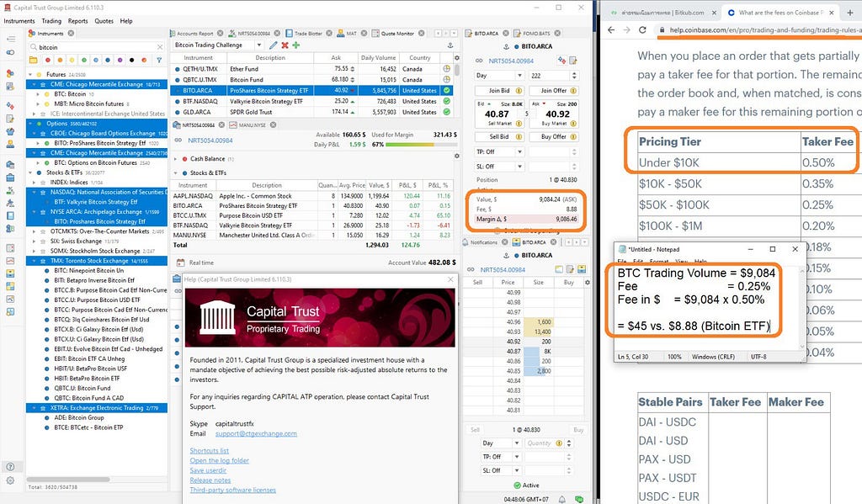Image resolution: width=862 pixels, height=504 pixels.
Task: Select the HBIT: BetaPro Bitcoin ETF tree row
Action: (96, 379)
